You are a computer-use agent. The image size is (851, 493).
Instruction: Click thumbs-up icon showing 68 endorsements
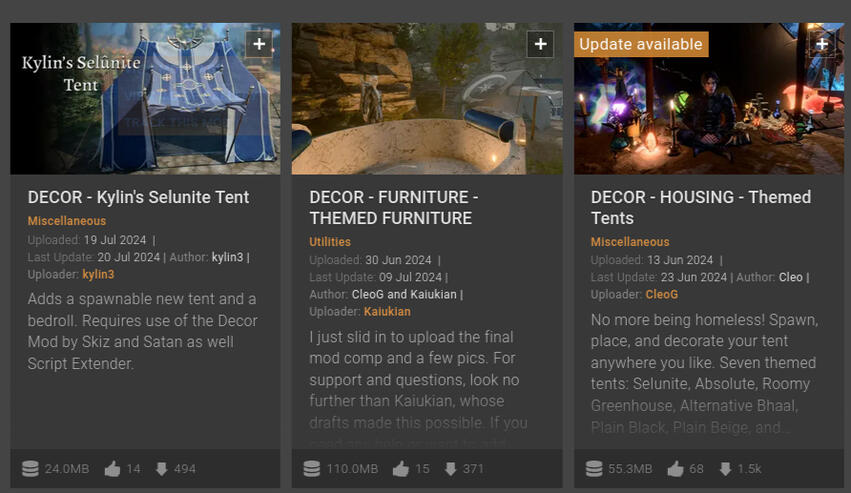tap(675, 469)
